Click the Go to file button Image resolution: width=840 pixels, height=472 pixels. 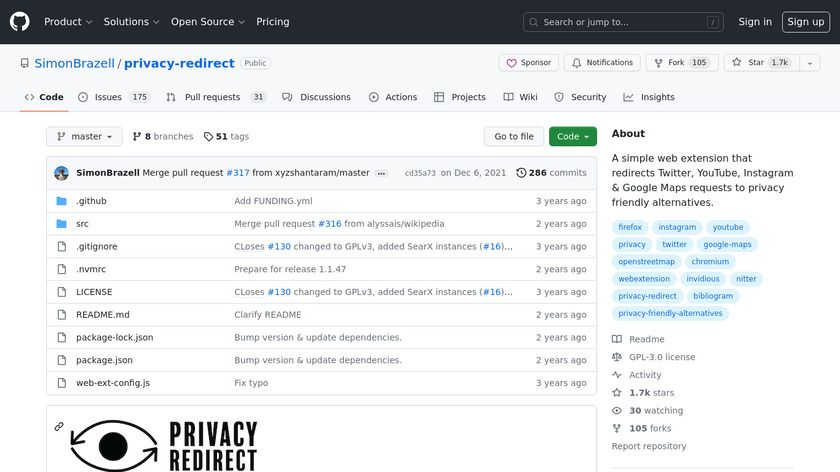click(514, 137)
